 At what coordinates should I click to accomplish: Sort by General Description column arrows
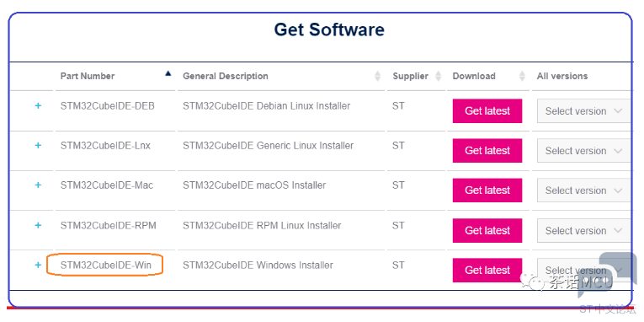pos(377,76)
